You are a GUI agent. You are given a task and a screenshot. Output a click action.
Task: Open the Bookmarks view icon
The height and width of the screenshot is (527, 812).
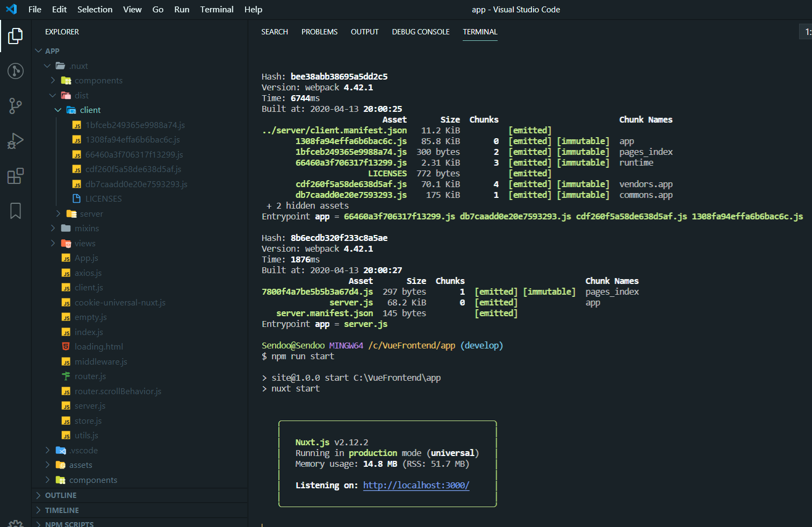pyautogui.click(x=16, y=211)
